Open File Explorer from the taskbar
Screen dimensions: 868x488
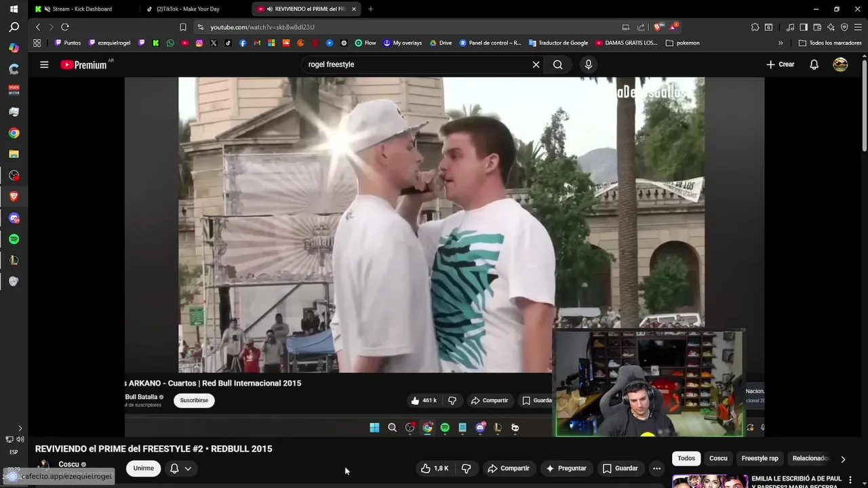[14, 154]
